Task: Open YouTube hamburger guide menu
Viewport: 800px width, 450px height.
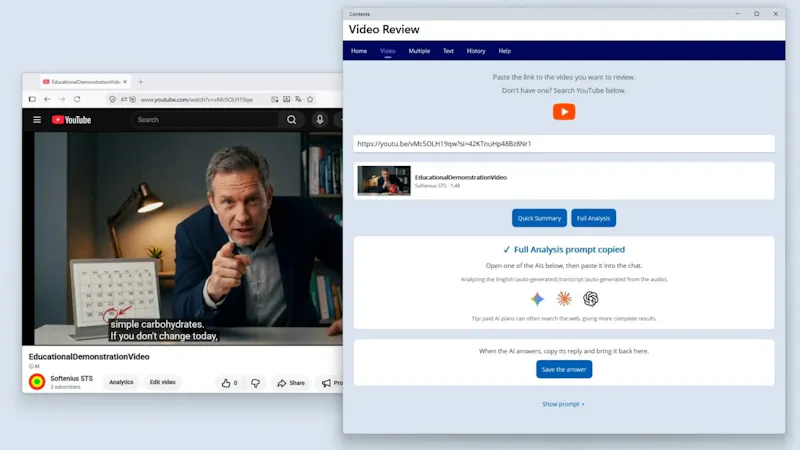Action: click(x=37, y=120)
